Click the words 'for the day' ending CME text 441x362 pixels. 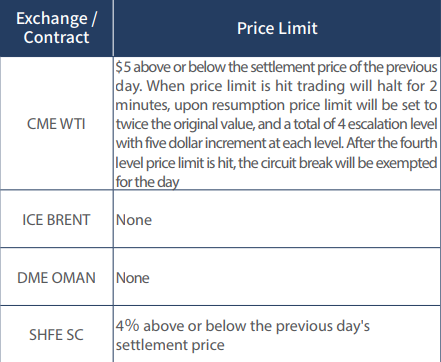click(x=147, y=182)
